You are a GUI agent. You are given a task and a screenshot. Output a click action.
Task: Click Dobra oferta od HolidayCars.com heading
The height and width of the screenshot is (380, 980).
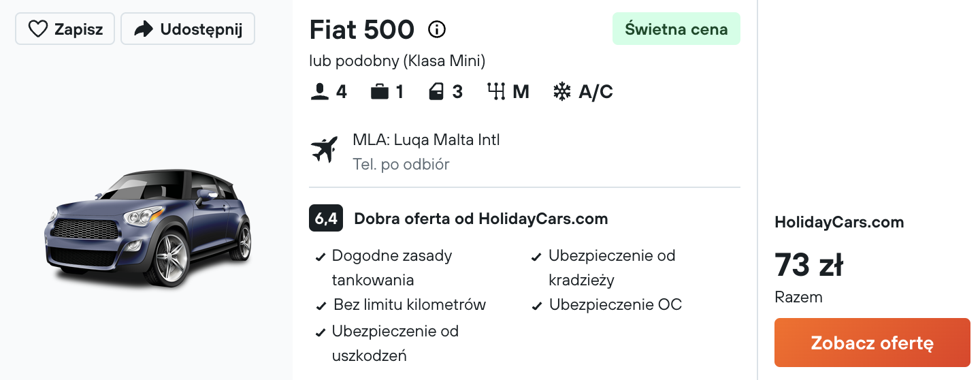point(480,219)
